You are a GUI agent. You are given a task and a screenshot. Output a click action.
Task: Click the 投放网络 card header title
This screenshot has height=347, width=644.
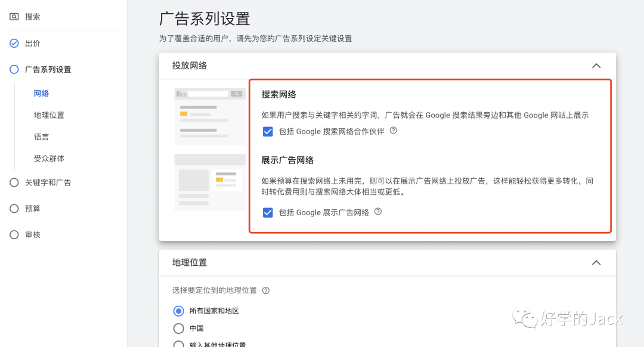pos(190,66)
